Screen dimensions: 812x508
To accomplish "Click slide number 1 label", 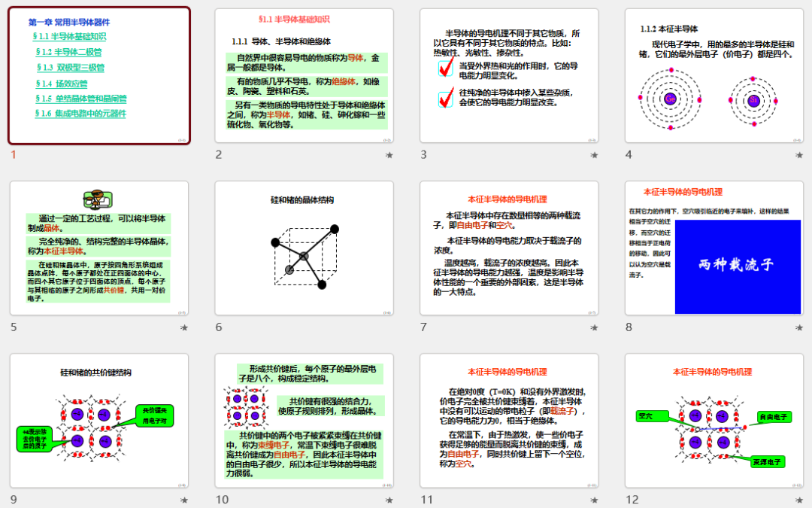I will click(14, 154).
